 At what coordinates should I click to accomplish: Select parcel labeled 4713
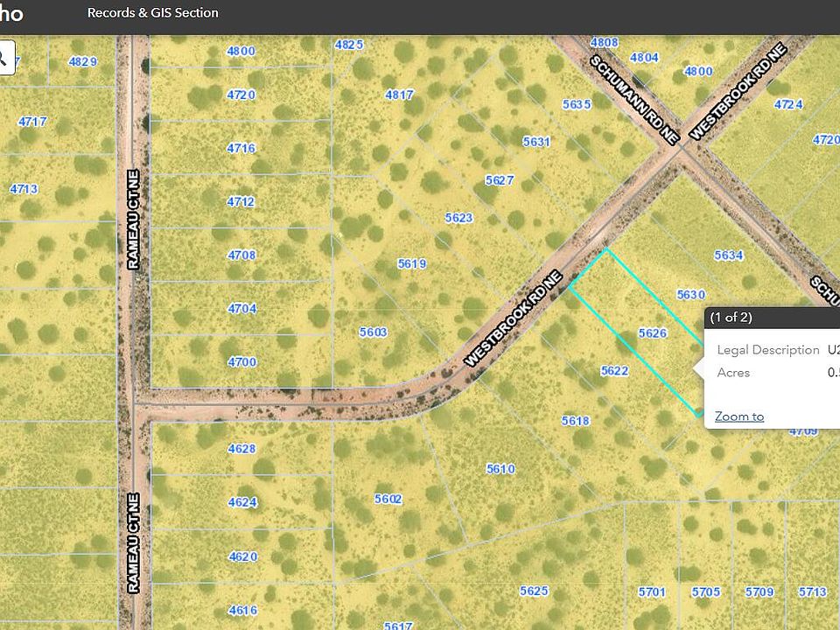24,189
